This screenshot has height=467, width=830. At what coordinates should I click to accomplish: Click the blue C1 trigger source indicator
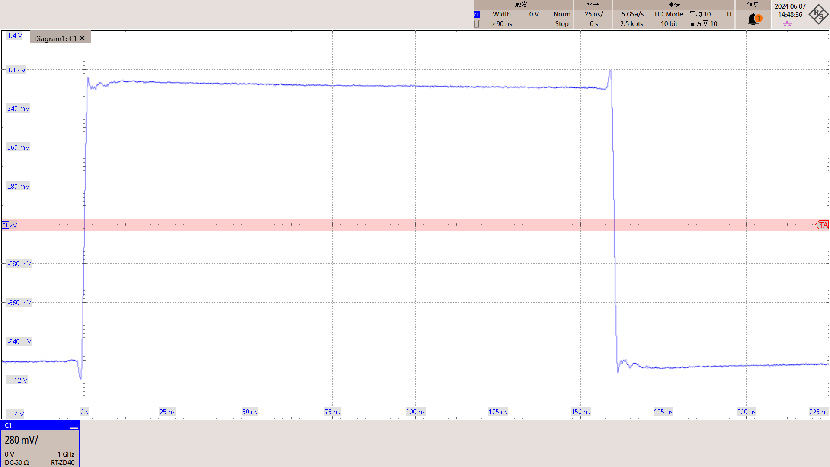(477, 14)
